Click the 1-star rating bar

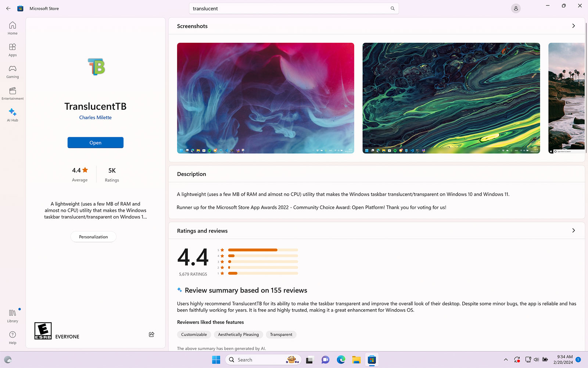[x=263, y=273]
